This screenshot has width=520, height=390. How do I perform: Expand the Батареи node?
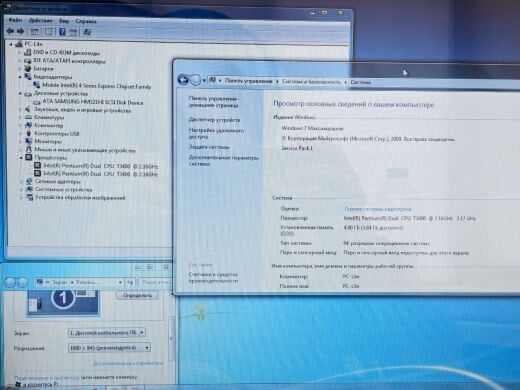[x=20, y=69]
